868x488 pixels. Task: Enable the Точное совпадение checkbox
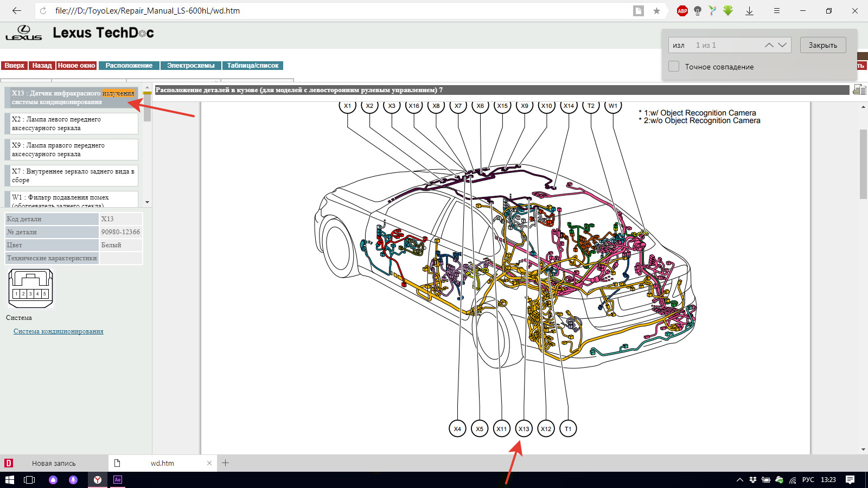(674, 67)
